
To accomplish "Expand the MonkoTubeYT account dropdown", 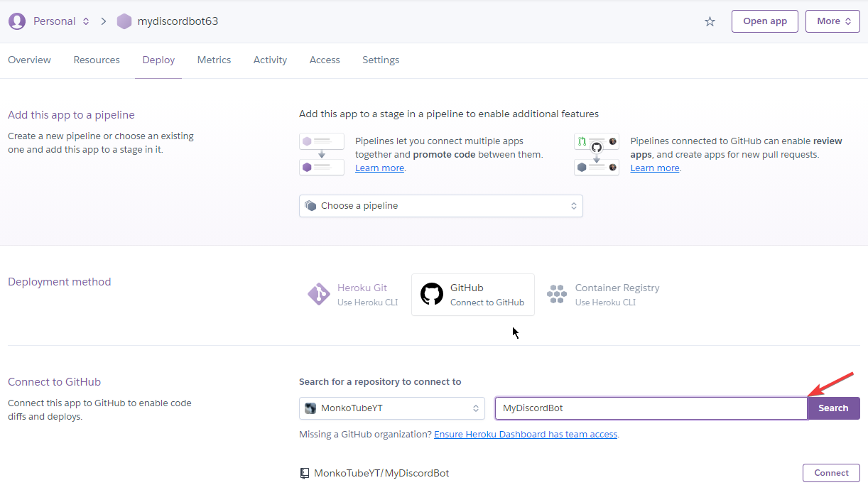I will (x=391, y=408).
